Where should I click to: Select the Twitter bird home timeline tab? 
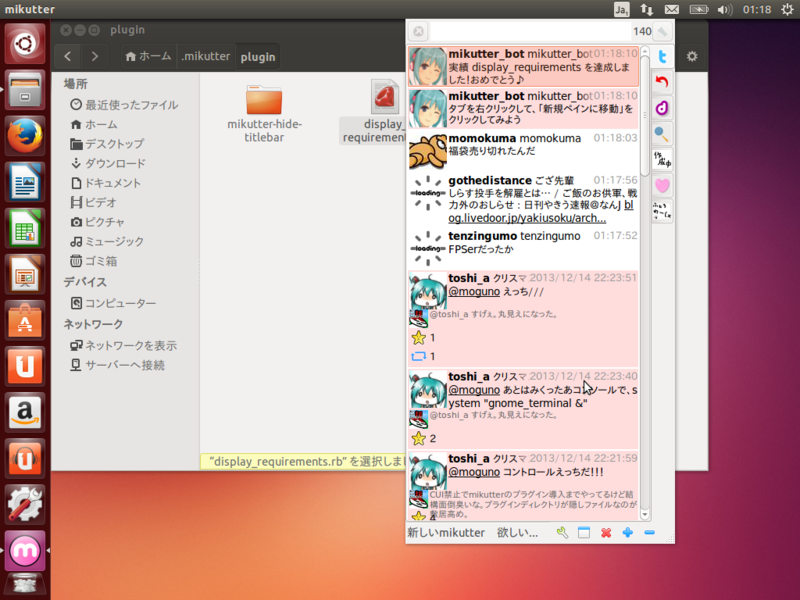coord(662,58)
